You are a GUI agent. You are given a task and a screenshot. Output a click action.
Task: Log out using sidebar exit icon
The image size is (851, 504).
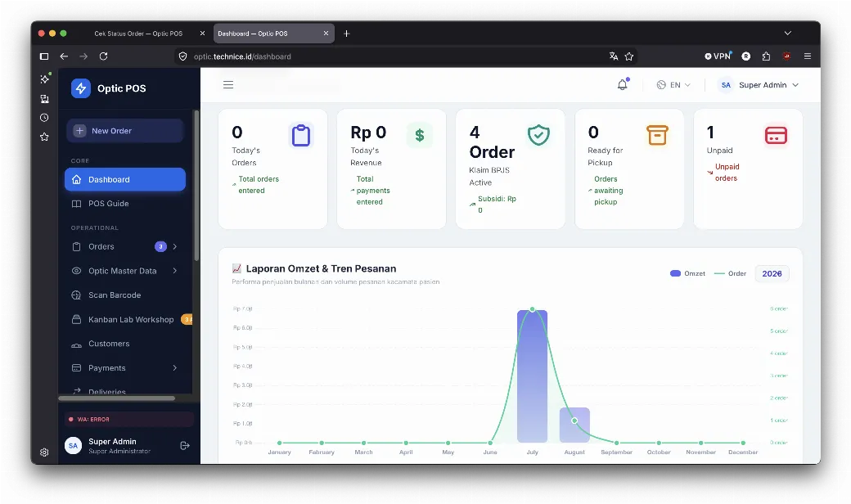click(185, 445)
